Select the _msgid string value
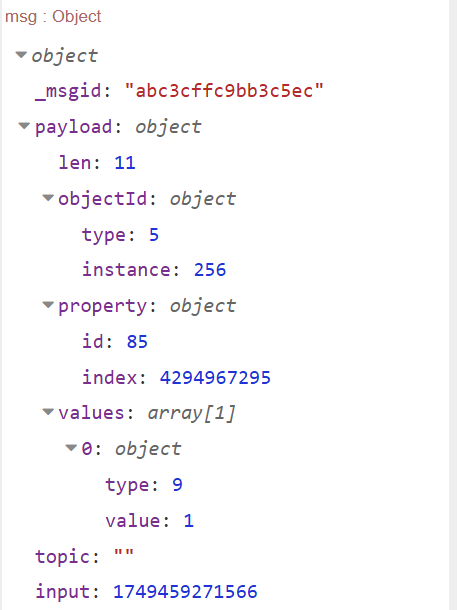Viewport: 457px width, 610px height. click(224, 91)
